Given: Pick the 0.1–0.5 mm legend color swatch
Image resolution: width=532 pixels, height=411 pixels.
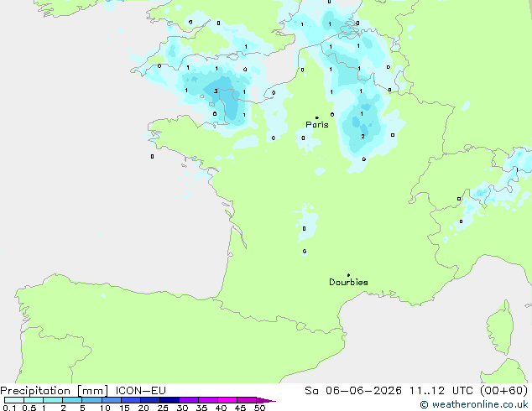Looking at the screenshot, I should (x=14, y=400).
